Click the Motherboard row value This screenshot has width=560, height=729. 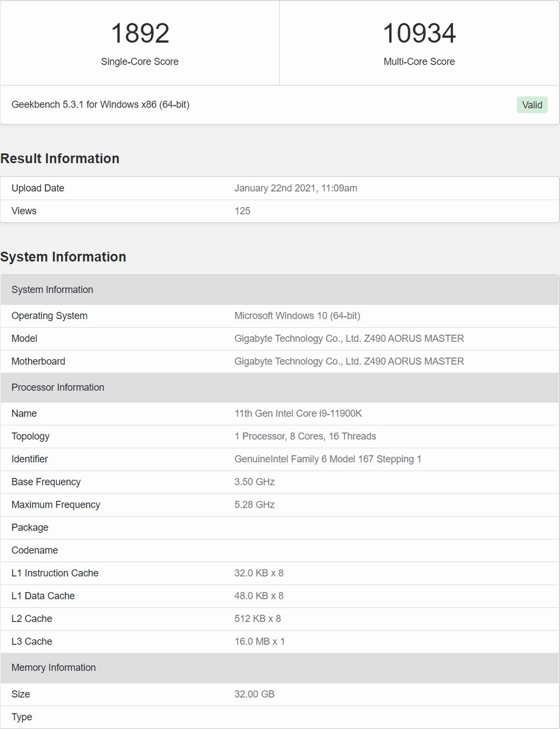tap(349, 361)
